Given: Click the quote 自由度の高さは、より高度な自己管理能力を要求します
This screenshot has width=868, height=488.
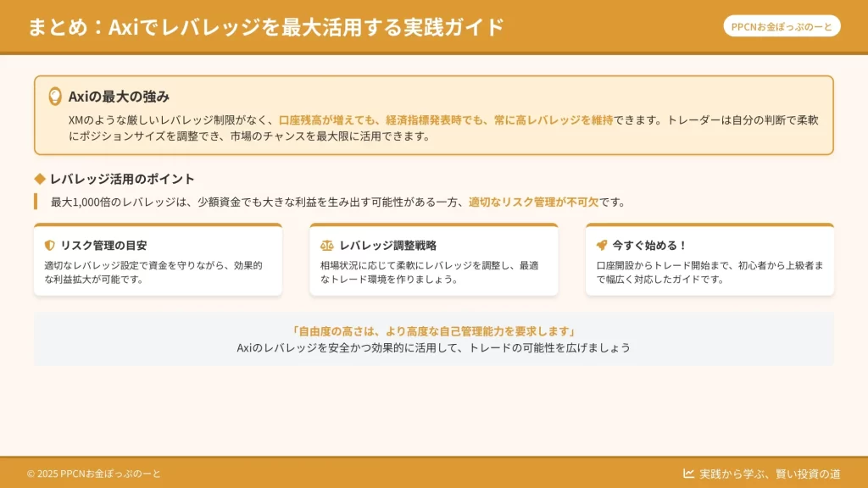Looking at the screenshot, I should coord(434,331).
